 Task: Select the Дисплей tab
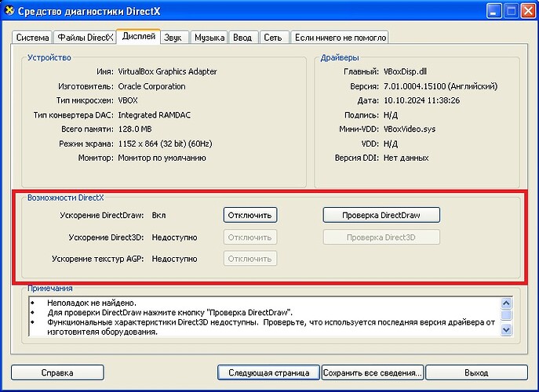[x=138, y=37]
